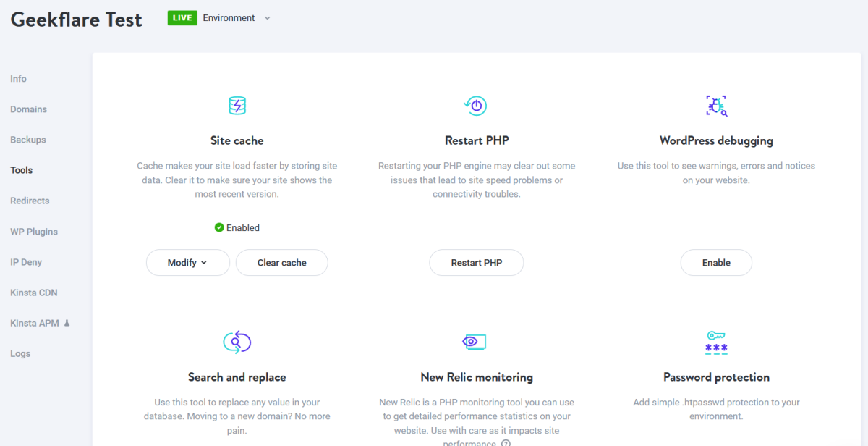Image resolution: width=868 pixels, height=446 pixels.
Task: Open the Domains sidebar section
Action: click(28, 109)
